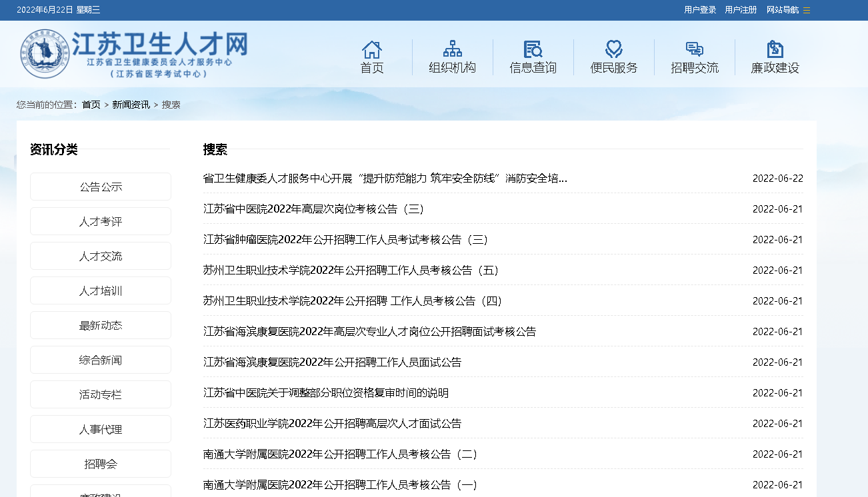Image resolution: width=868 pixels, height=497 pixels.
Task: Select 人才交流 category
Action: coord(101,256)
